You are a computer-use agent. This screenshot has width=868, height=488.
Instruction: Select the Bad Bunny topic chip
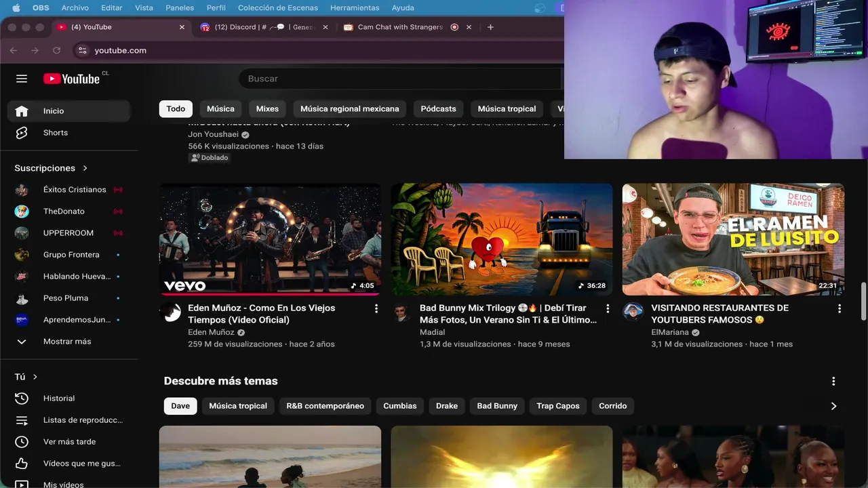(497, 406)
